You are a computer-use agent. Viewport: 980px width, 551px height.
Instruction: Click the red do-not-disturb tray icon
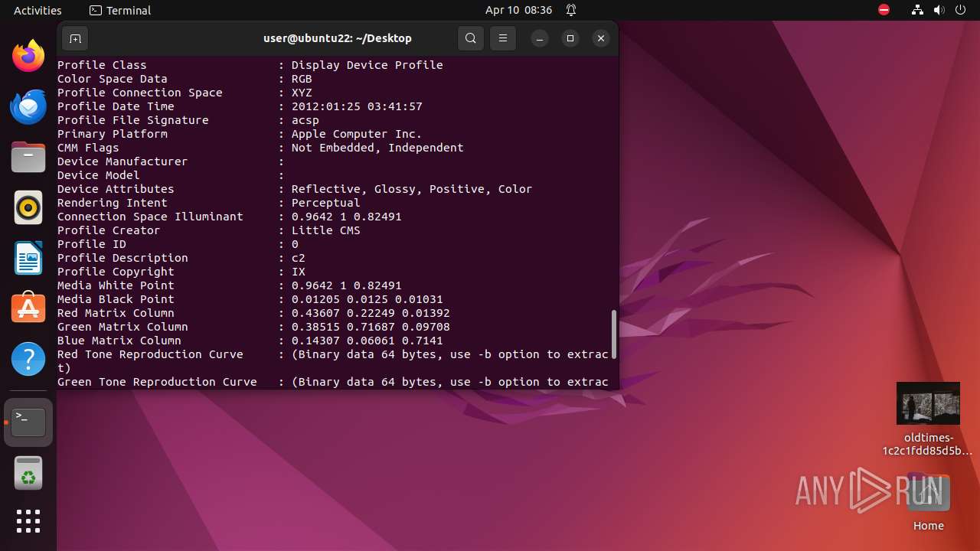coord(884,10)
